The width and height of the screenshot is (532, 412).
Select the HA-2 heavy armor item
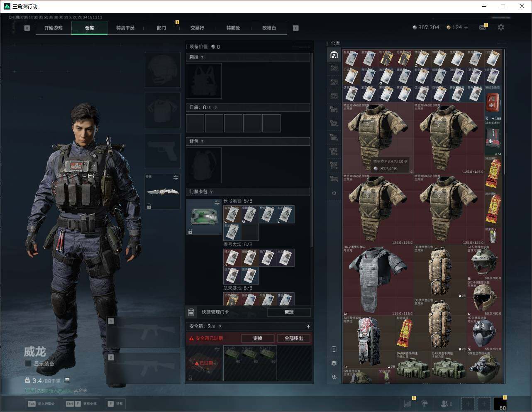(378, 280)
